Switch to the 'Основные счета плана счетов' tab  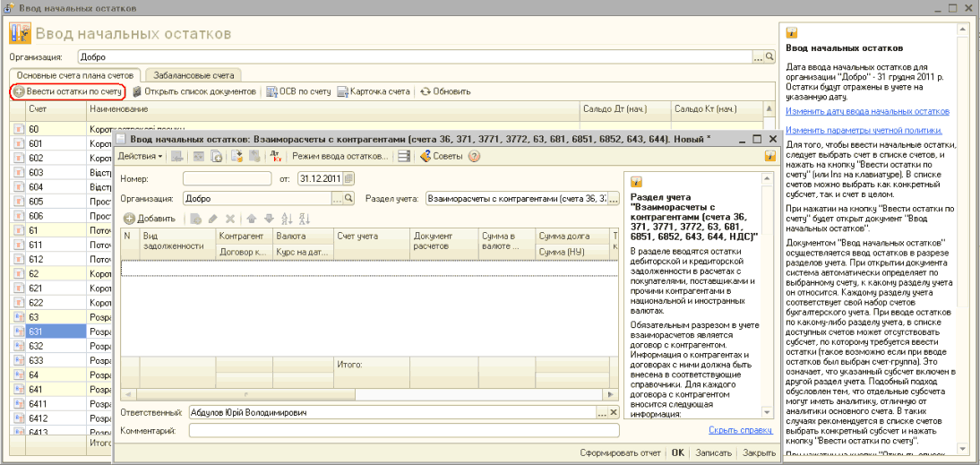[76, 75]
